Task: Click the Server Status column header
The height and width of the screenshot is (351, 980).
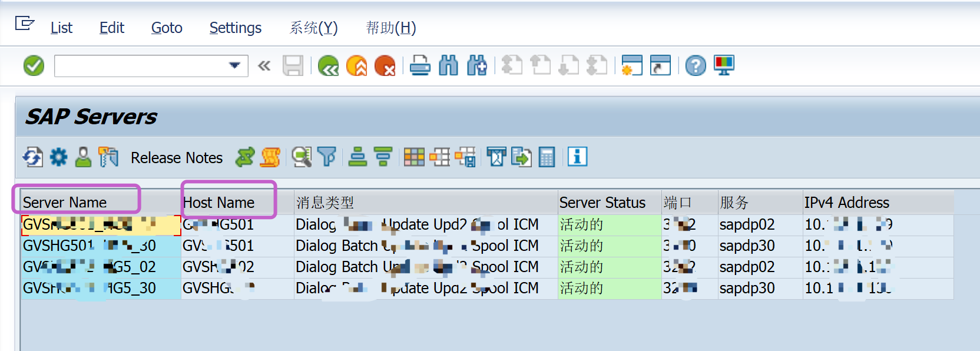Action: coord(610,203)
